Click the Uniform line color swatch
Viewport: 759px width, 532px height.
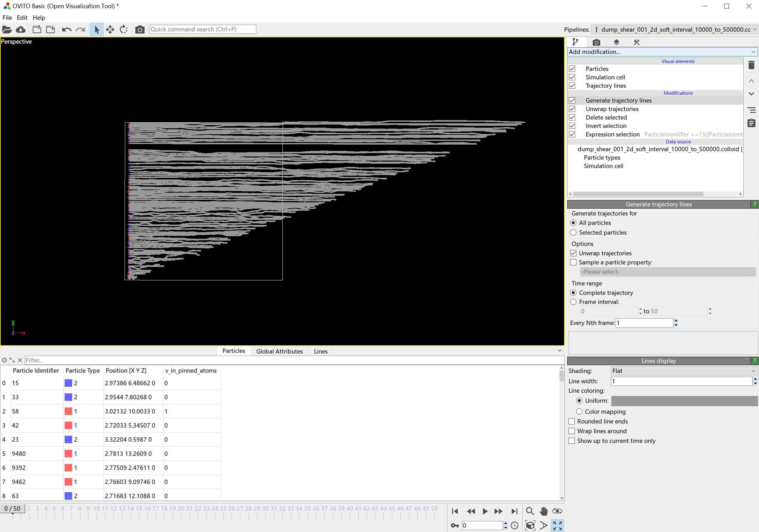tap(684, 401)
